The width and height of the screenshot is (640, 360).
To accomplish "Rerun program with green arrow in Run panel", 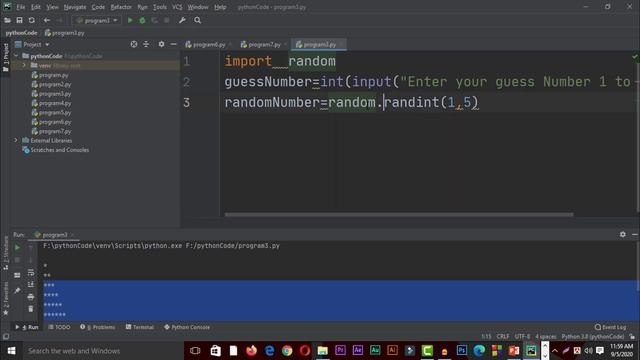I will (17, 247).
